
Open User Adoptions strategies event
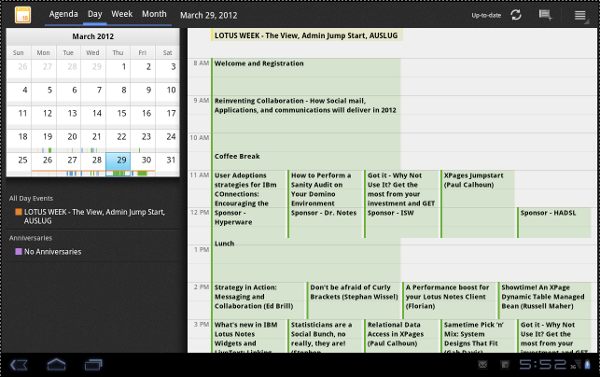(x=249, y=189)
